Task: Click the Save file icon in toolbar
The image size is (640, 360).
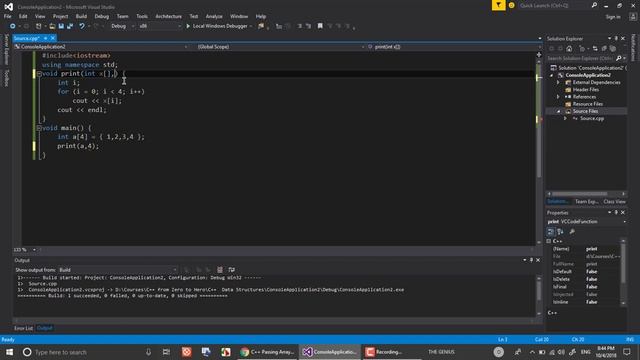Action: point(61,26)
